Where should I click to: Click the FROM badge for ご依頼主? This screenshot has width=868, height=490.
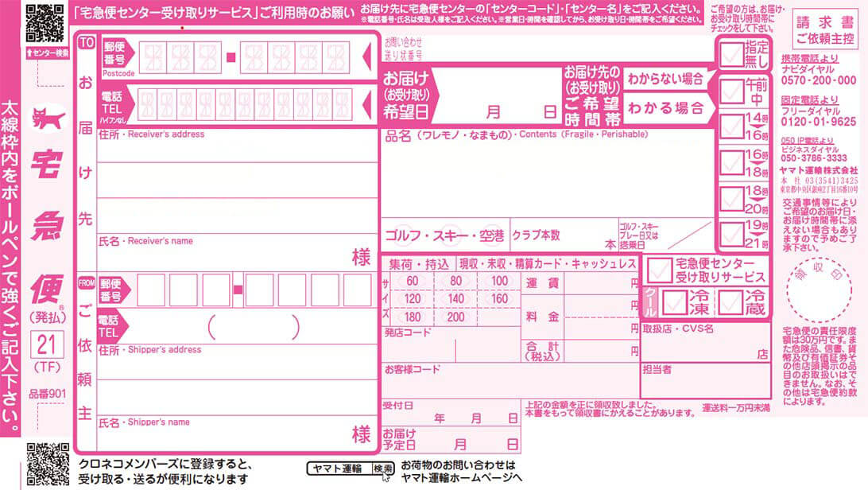(87, 283)
